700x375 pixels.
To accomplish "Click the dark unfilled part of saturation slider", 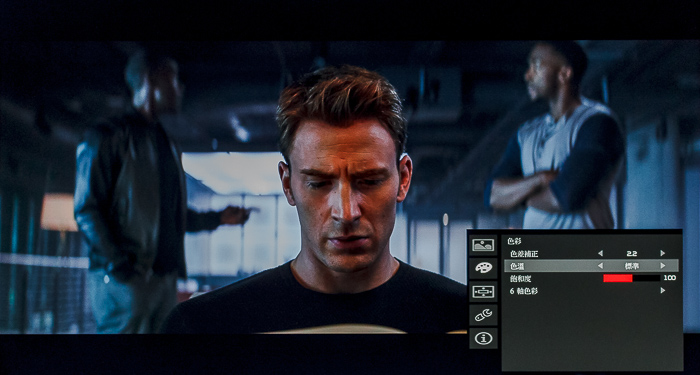I will [x=646, y=278].
